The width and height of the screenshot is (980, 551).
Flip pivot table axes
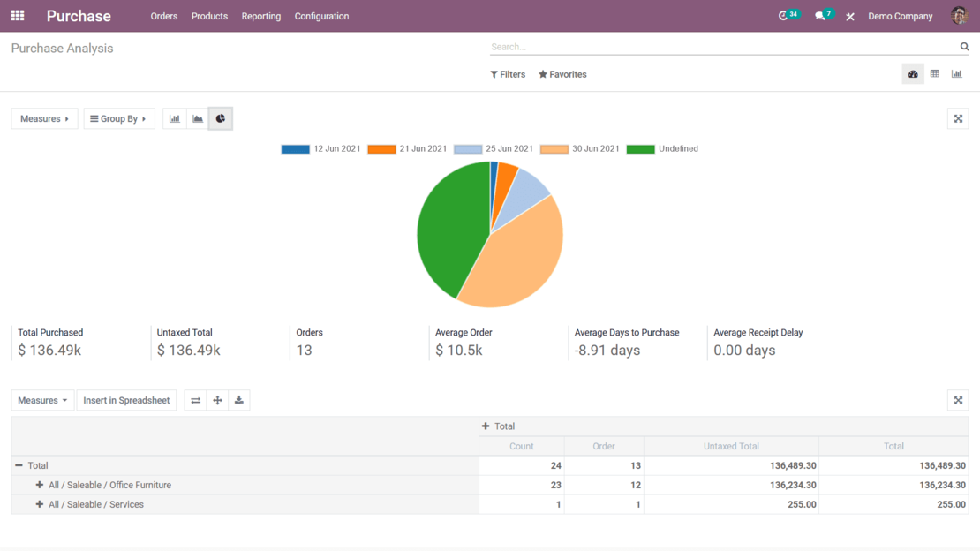tap(195, 400)
